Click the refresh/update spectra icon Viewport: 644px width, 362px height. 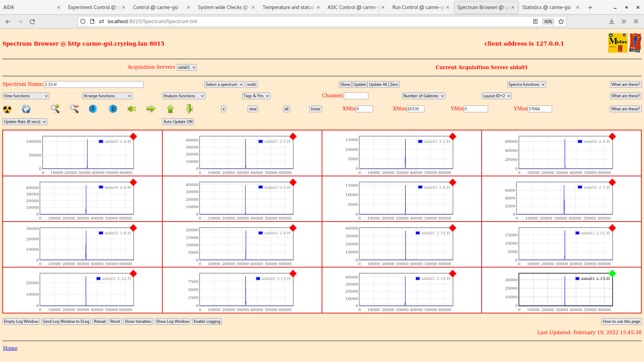pos(26,109)
